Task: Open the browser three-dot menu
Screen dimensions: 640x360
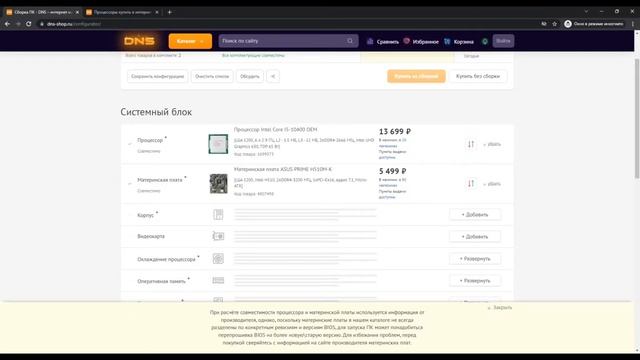Action: (633, 24)
